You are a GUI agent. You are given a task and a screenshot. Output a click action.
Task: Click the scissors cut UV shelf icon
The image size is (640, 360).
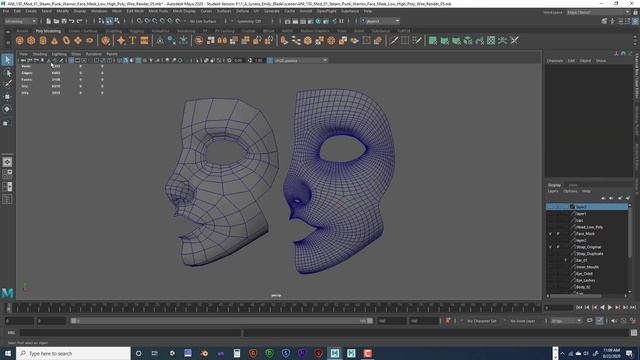[514, 40]
